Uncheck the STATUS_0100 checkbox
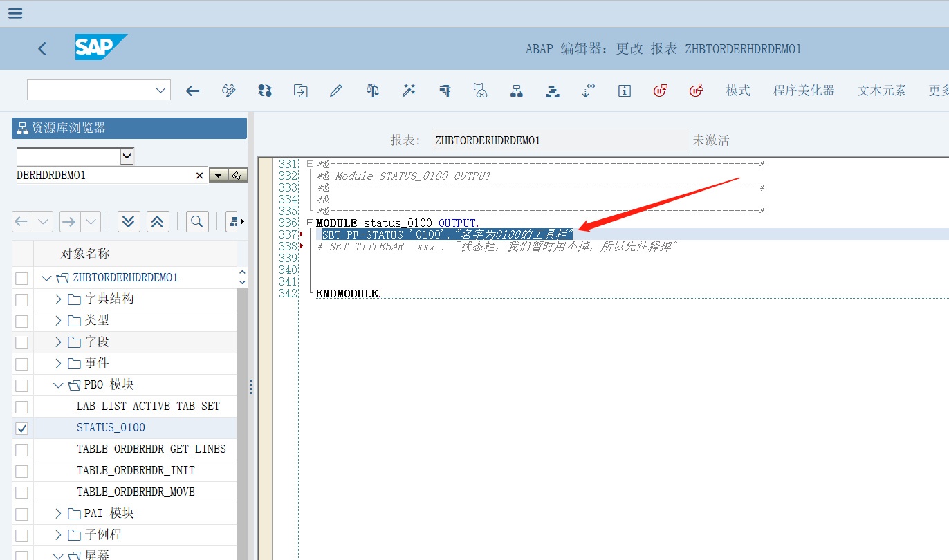949x560 pixels. 21,427
